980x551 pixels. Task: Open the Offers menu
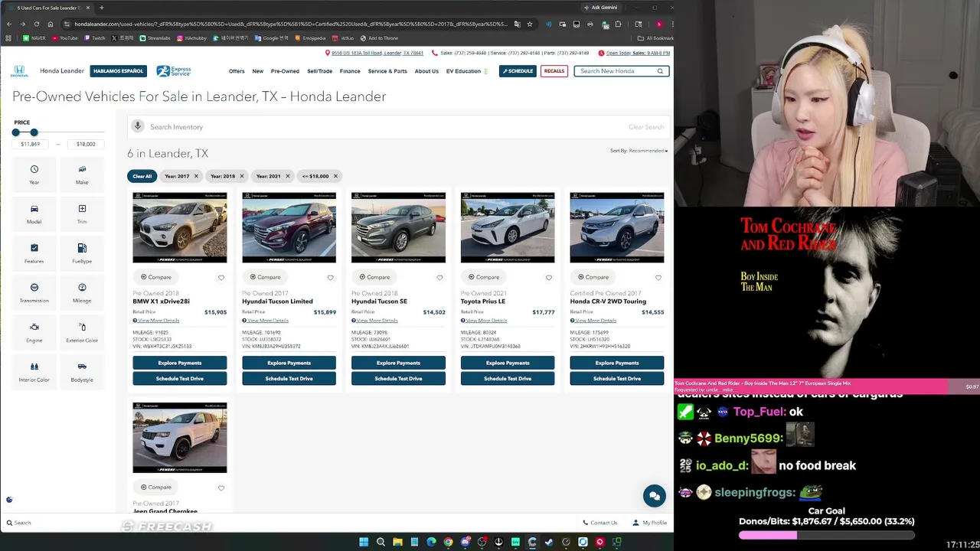(x=237, y=71)
